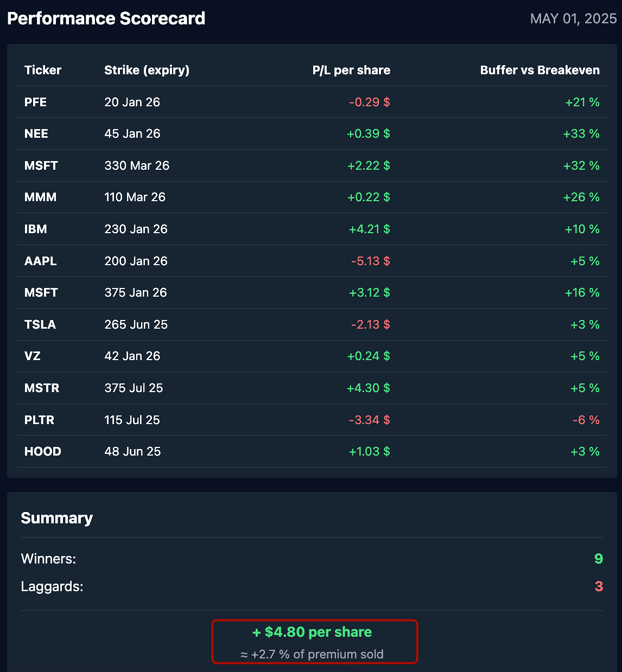Click the -5.13 $ P/L value
This screenshot has height=672, width=622.
click(x=371, y=261)
